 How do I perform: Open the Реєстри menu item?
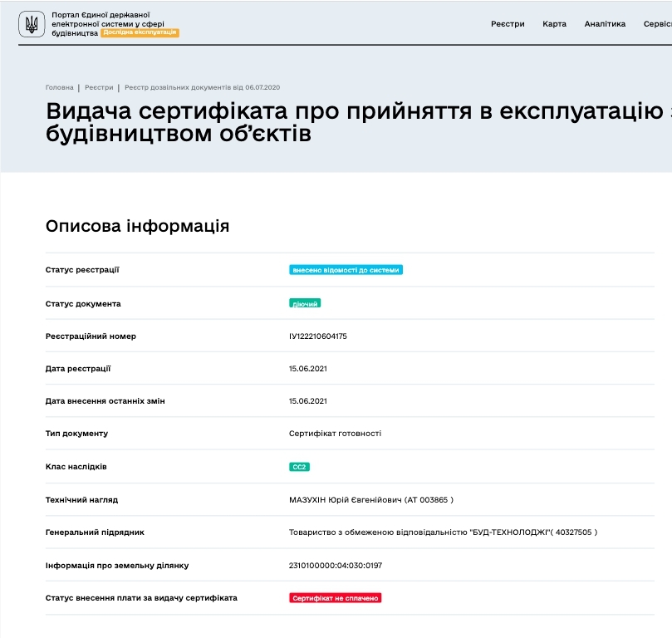(x=508, y=24)
